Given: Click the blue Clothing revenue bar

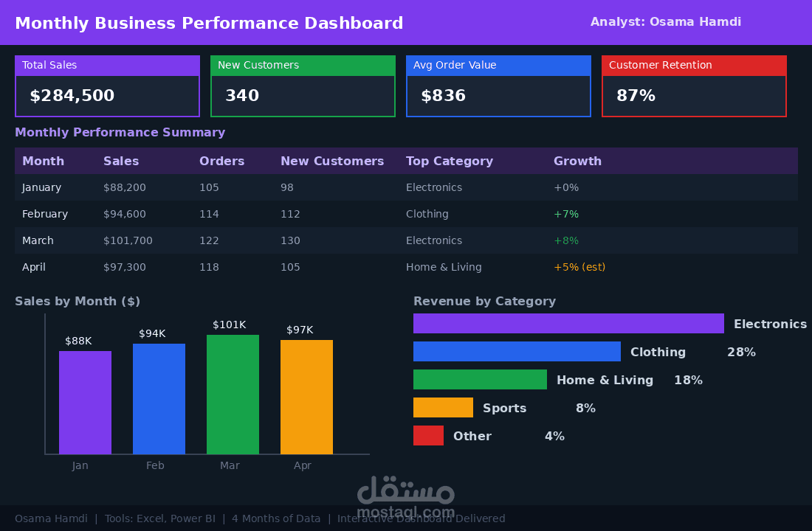Looking at the screenshot, I should pyautogui.click(x=517, y=351).
